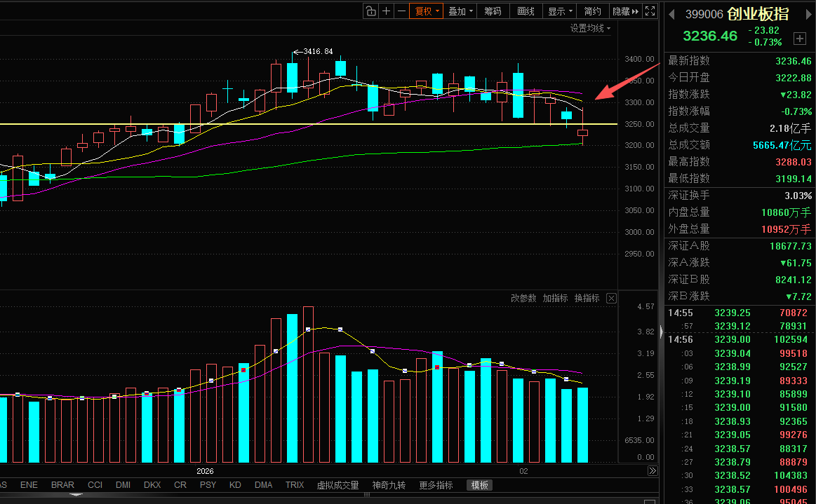Open the 叠加 dropdown
The height and width of the screenshot is (504, 816).
point(460,11)
